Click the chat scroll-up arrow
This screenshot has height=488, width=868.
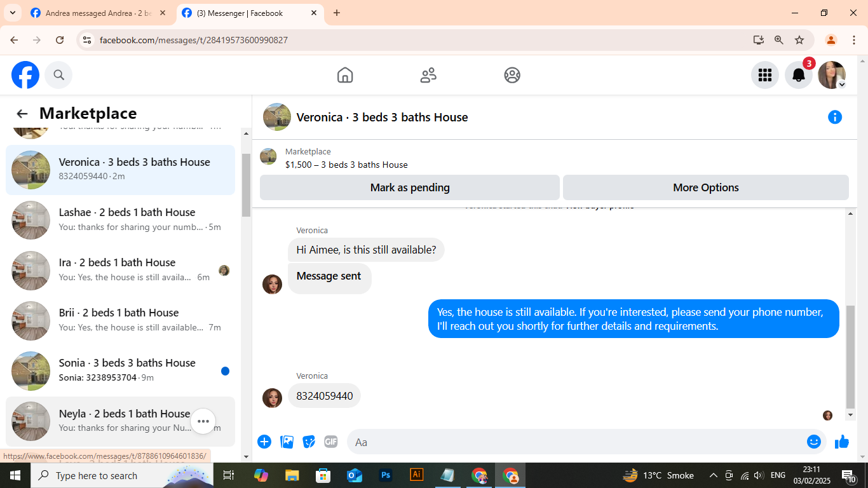point(851,213)
